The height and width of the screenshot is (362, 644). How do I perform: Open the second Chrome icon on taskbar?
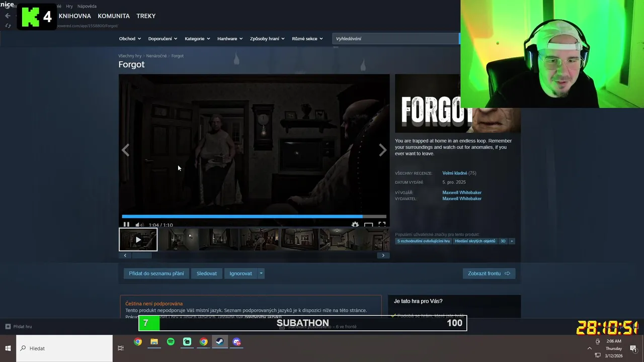pyautogui.click(x=203, y=342)
